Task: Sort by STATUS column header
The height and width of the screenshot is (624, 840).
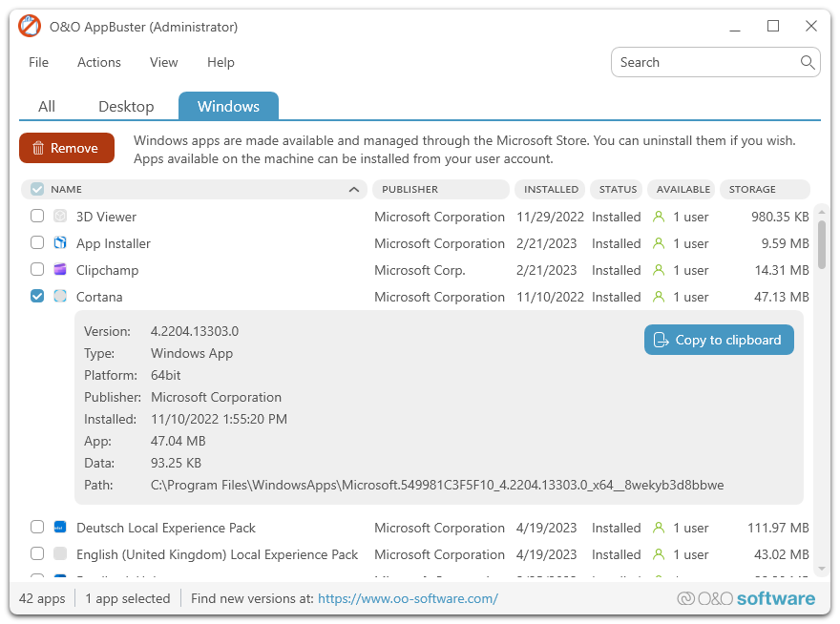Action: pos(617,190)
